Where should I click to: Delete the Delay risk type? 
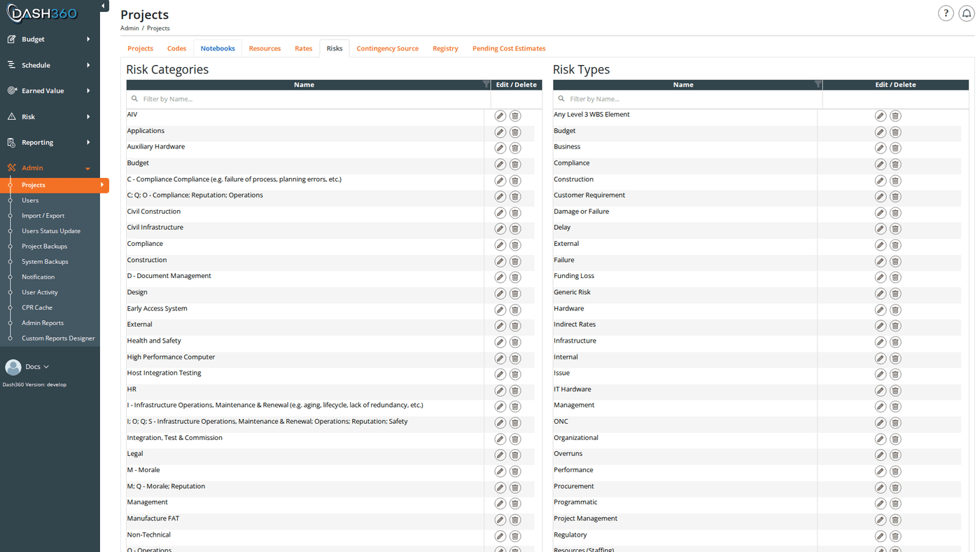pos(895,228)
